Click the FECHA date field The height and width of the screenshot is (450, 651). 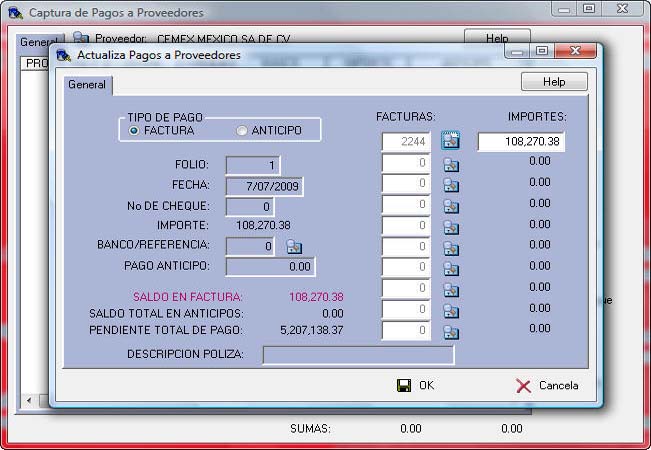[264, 186]
